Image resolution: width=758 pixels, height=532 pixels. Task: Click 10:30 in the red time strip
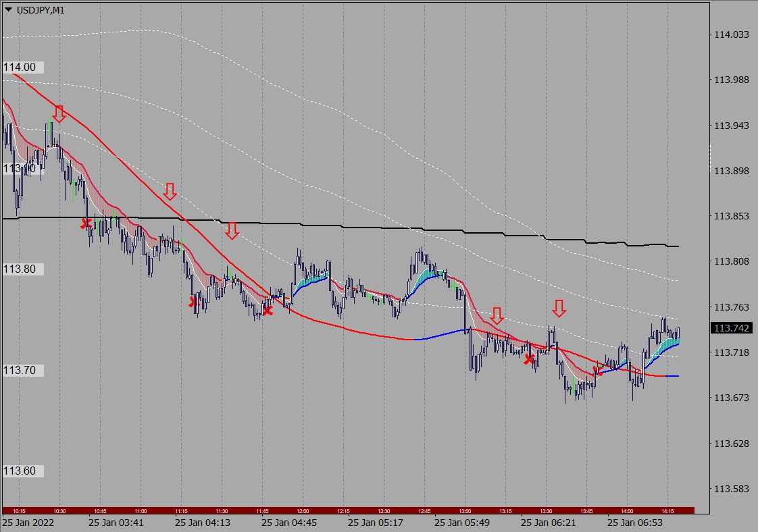(x=60, y=511)
